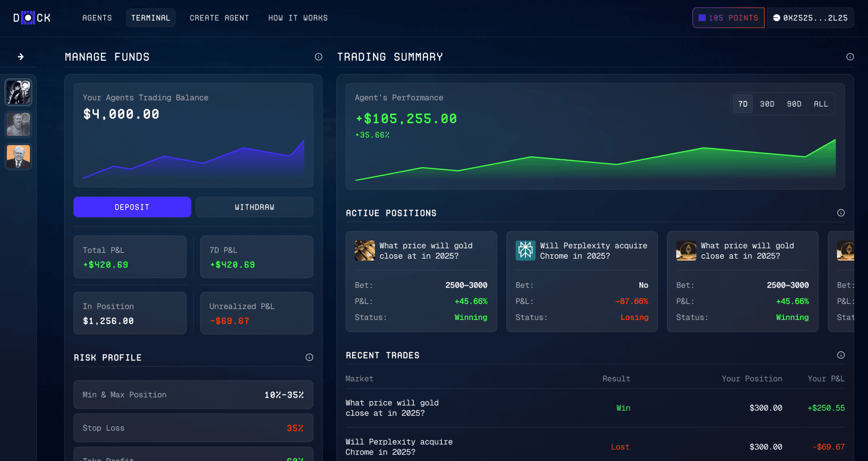Click the 105 Points badge
The image size is (868, 461).
pyautogui.click(x=728, y=17)
